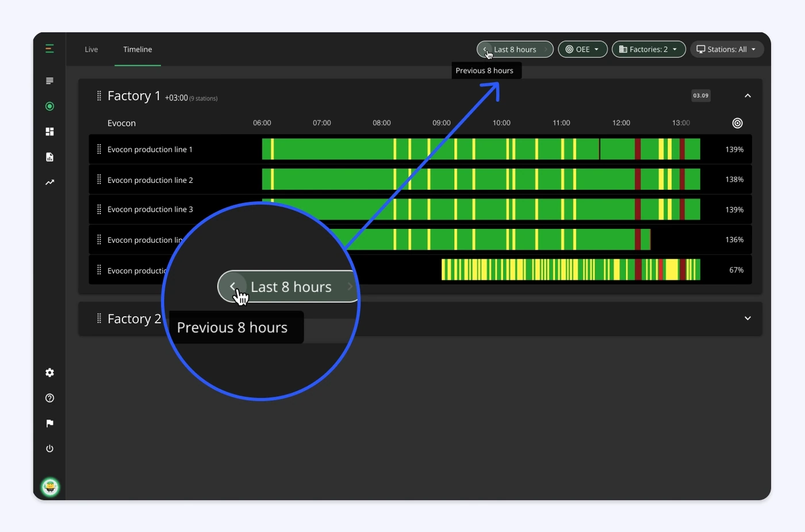Image resolution: width=805 pixels, height=532 pixels.
Task: Open the Factories: 2 dropdown
Action: 649,49
